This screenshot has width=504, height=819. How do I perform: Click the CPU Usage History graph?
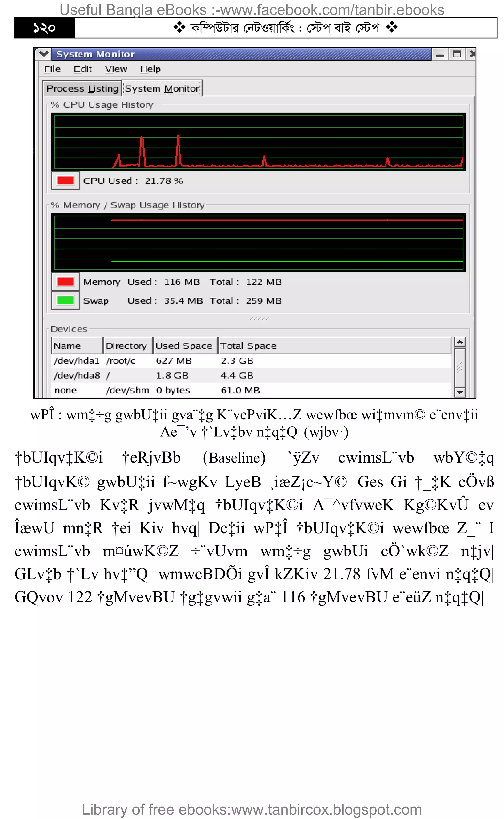(x=258, y=142)
